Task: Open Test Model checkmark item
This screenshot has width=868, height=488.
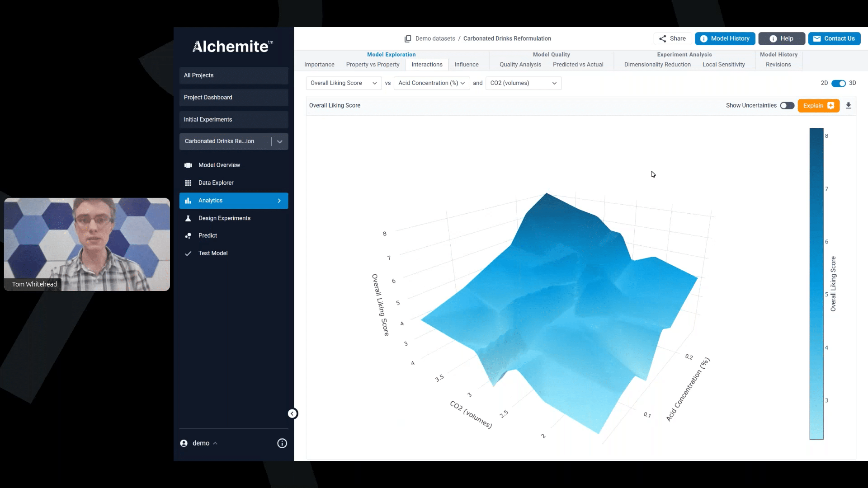Action: [x=188, y=253]
